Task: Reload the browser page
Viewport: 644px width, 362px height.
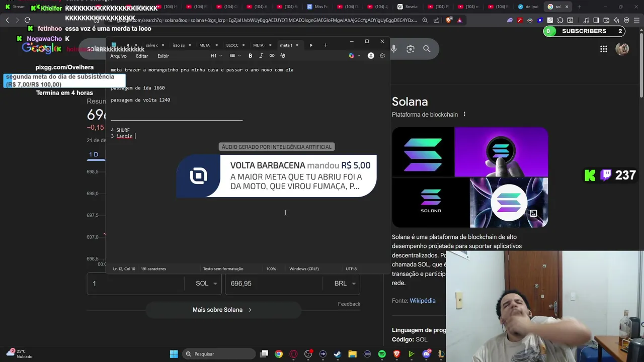Action: 27,20
